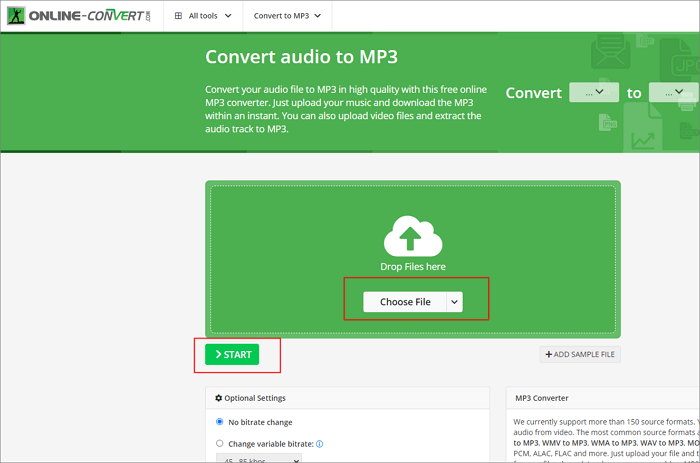This screenshot has width=700, height=463.
Task: Click the cloud upload icon
Action: tap(412, 236)
